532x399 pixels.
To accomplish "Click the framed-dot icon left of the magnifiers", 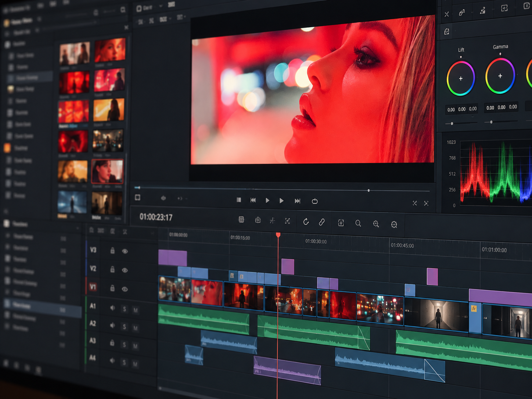I will tap(341, 223).
